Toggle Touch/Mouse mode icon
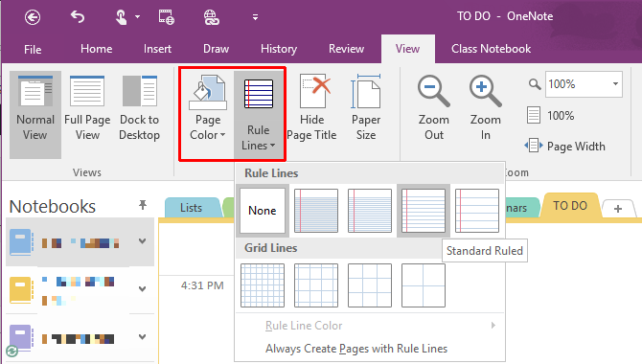The height and width of the screenshot is (364, 642). [121, 17]
